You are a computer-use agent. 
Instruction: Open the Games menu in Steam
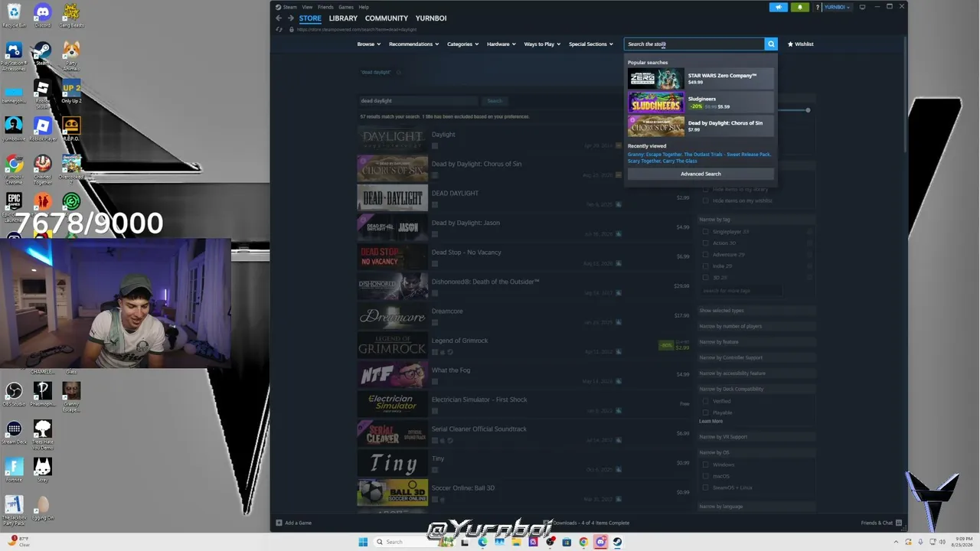(x=346, y=7)
